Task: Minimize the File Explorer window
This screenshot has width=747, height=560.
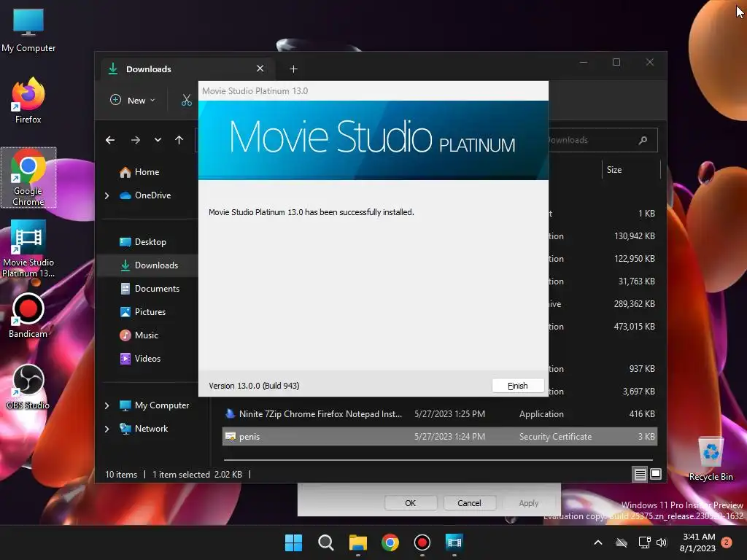Action: pos(584,63)
